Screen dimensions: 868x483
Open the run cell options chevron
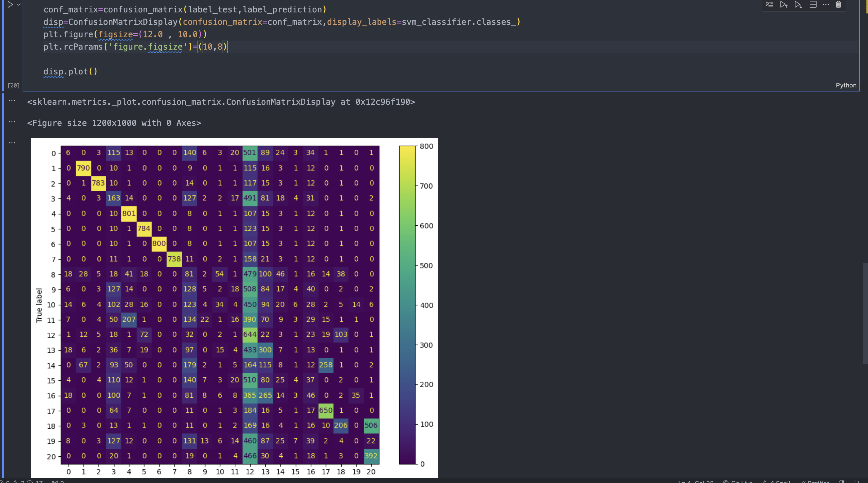click(x=19, y=4)
